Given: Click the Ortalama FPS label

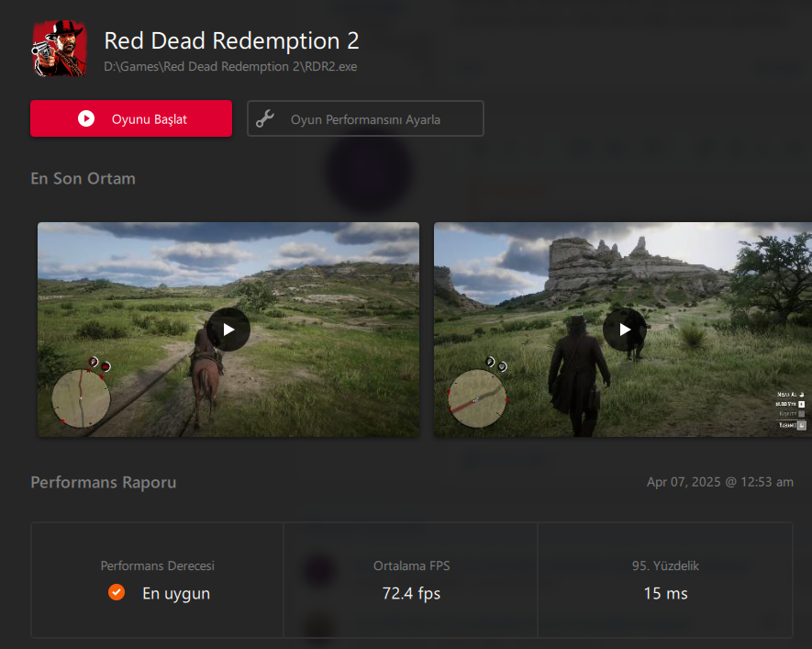Looking at the screenshot, I should tap(412, 565).
